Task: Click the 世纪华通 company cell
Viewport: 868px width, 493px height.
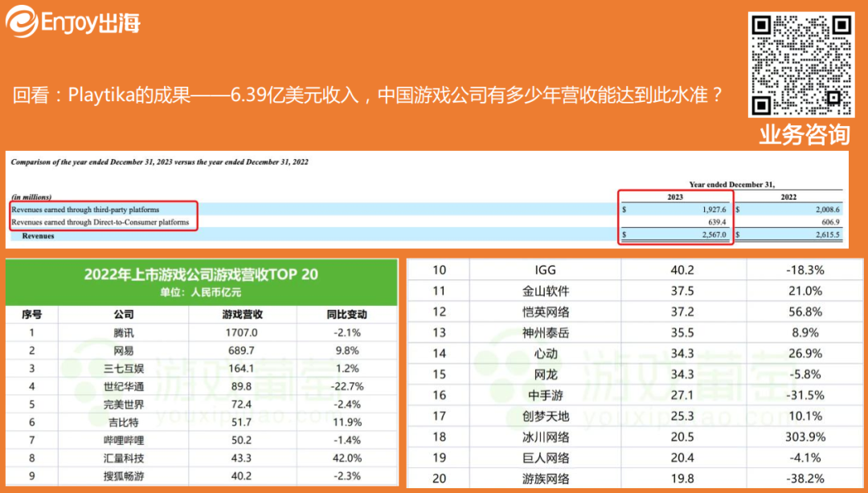Action: point(124,387)
